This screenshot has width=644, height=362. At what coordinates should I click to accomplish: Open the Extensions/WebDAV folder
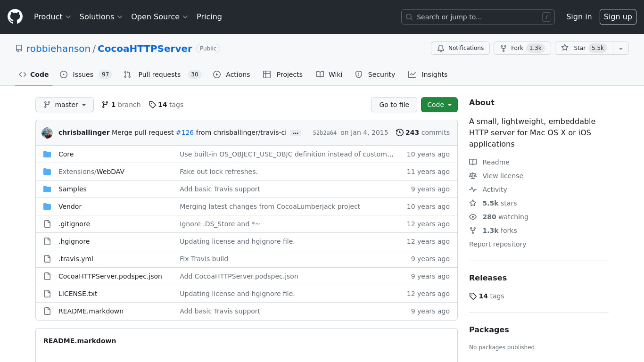click(91, 172)
